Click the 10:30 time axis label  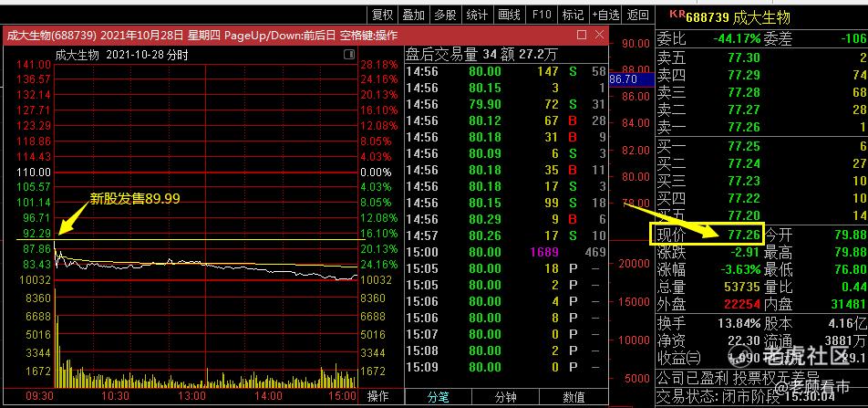[115, 396]
